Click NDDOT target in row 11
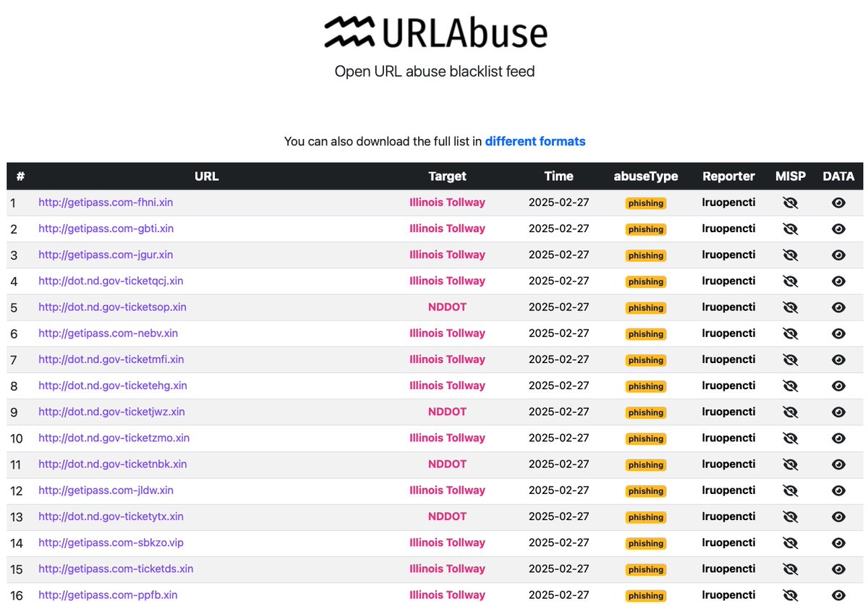Image resolution: width=868 pixels, height=604 pixels. (447, 464)
